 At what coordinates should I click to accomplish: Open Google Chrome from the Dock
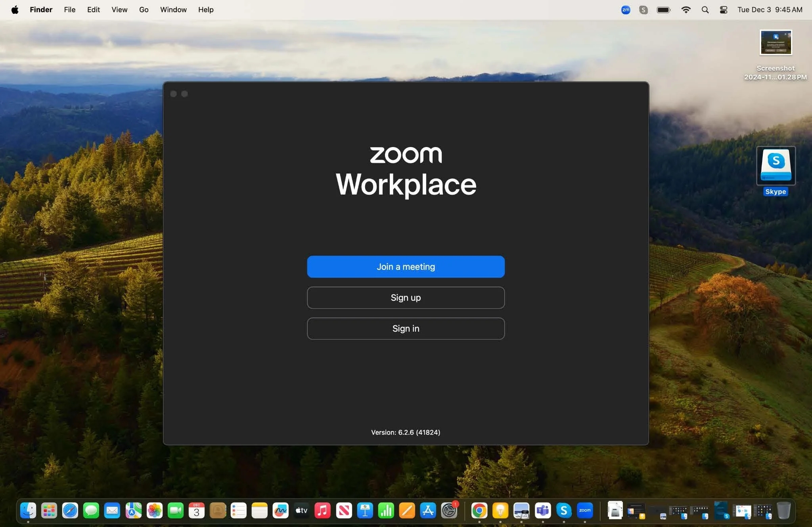tap(479, 511)
